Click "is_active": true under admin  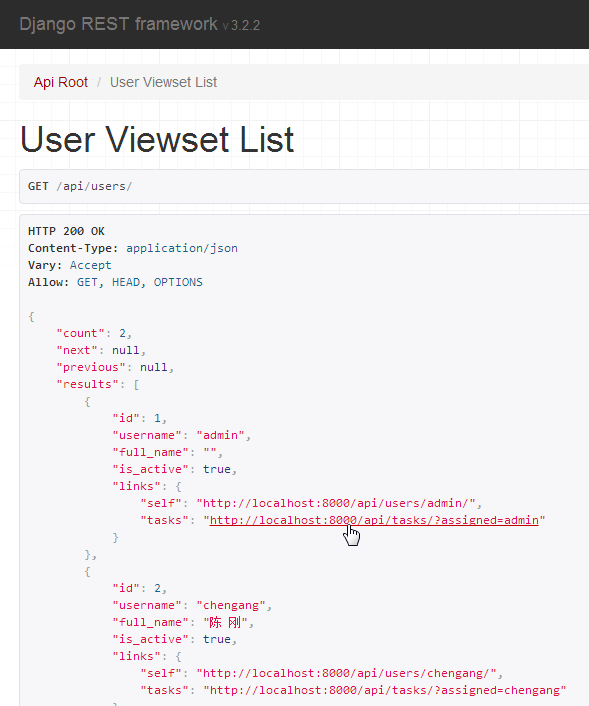[174, 470]
